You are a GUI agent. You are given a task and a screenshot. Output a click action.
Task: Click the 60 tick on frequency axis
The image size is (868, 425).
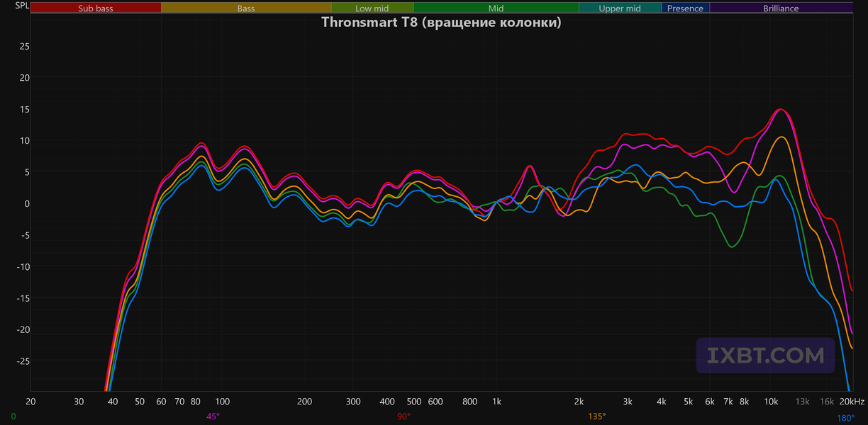click(162, 402)
